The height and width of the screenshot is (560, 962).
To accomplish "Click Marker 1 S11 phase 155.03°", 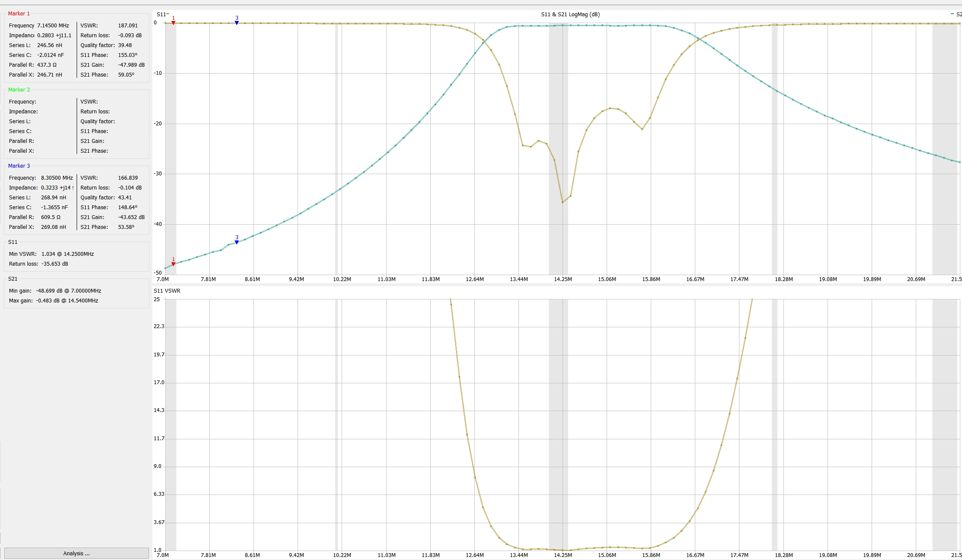I will 128,55.
